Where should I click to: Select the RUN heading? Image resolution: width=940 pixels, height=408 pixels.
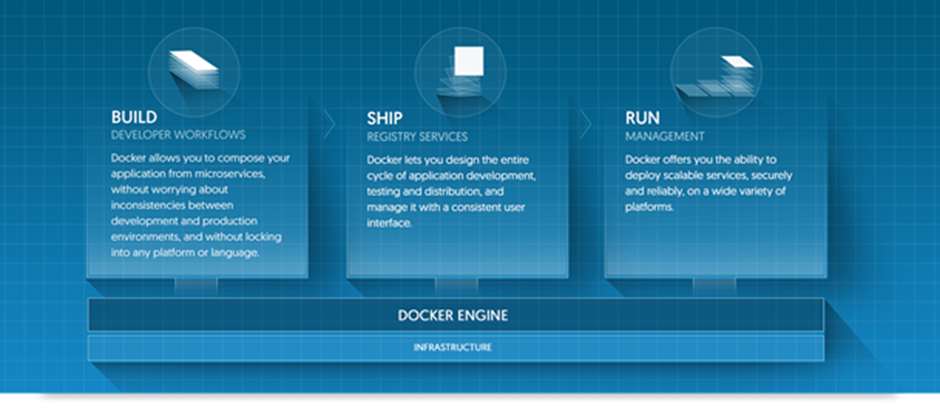tap(641, 117)
